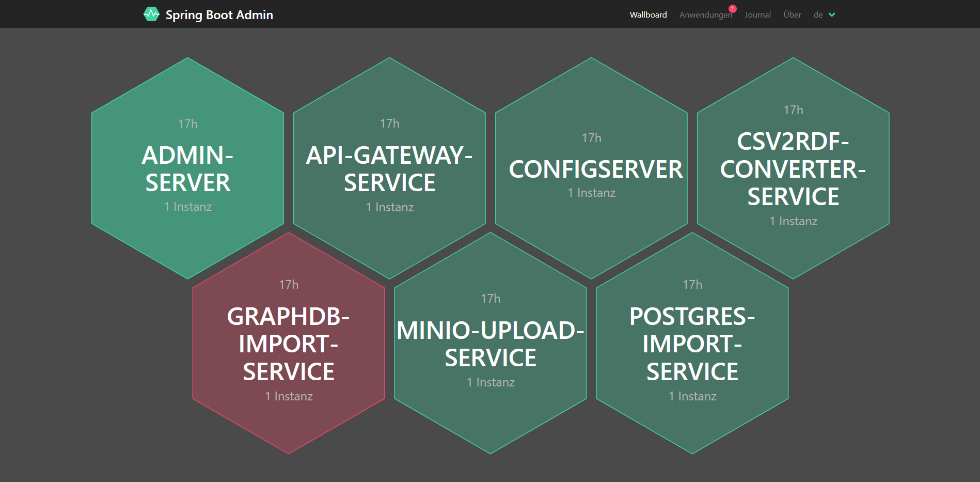
Task: Open the API-GATEWAY-SERVICE hexagon tile
Action: 390,168
